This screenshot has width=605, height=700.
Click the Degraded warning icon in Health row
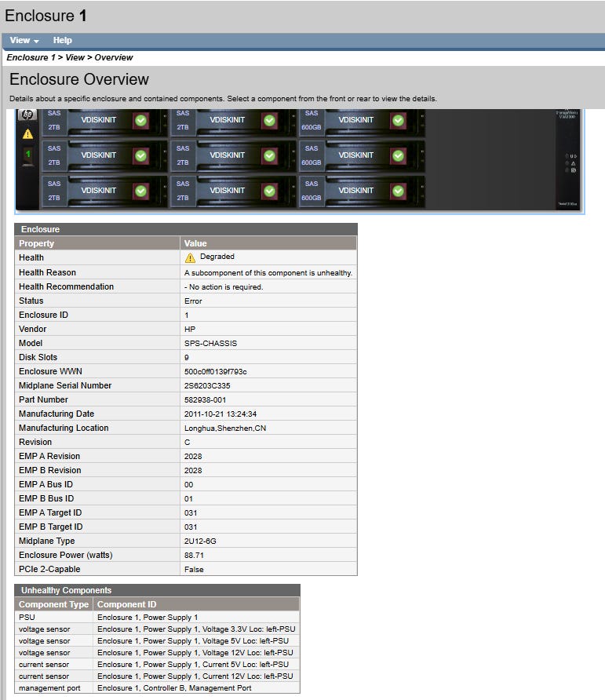pyautogui.click(x=190, y=257)
